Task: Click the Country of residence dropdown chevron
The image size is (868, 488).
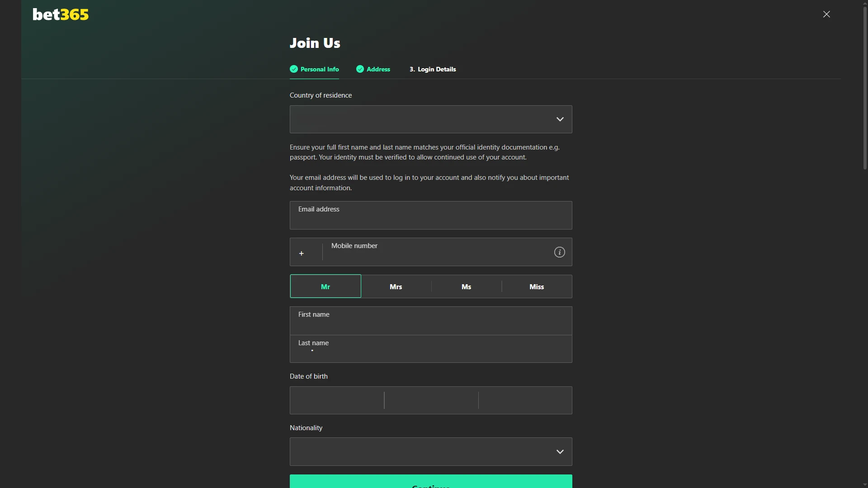Action: (x=560, y=119)
